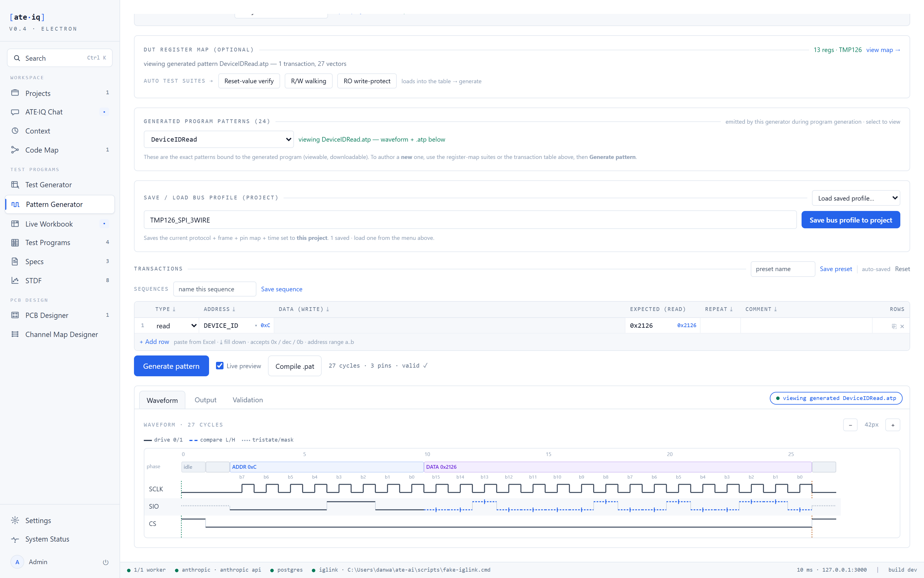
Task: Click the comment cell in row 1
Action: (806, 326)
